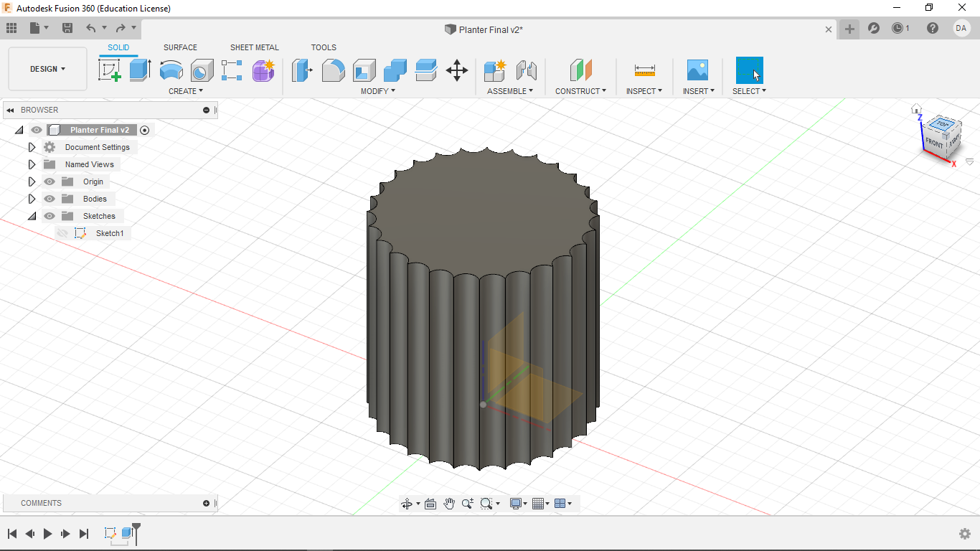The image size is (980, 551).
Task: Click the Insert Image icon
Action: 697,70
